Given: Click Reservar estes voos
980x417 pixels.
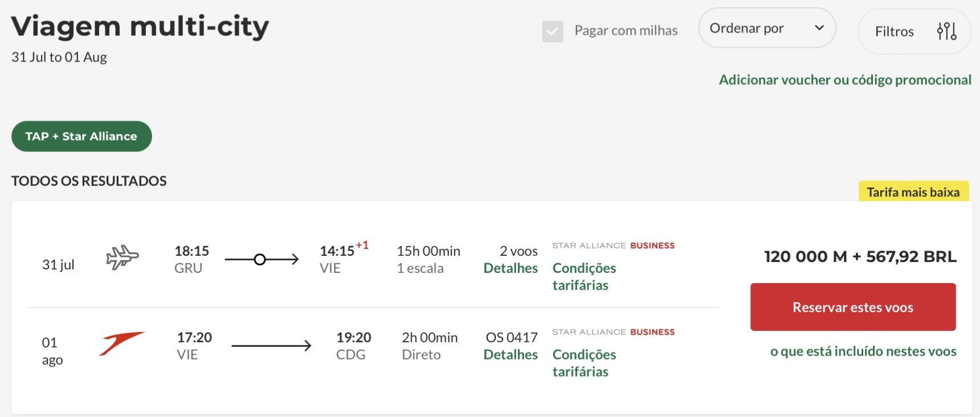Looking at the screenshot, I should 852,306.
